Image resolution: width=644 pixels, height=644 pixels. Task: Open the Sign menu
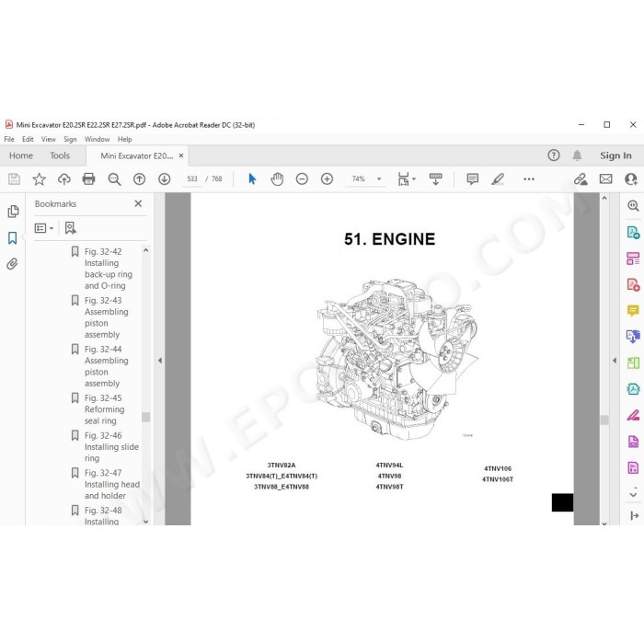click(x=70, y=139)
